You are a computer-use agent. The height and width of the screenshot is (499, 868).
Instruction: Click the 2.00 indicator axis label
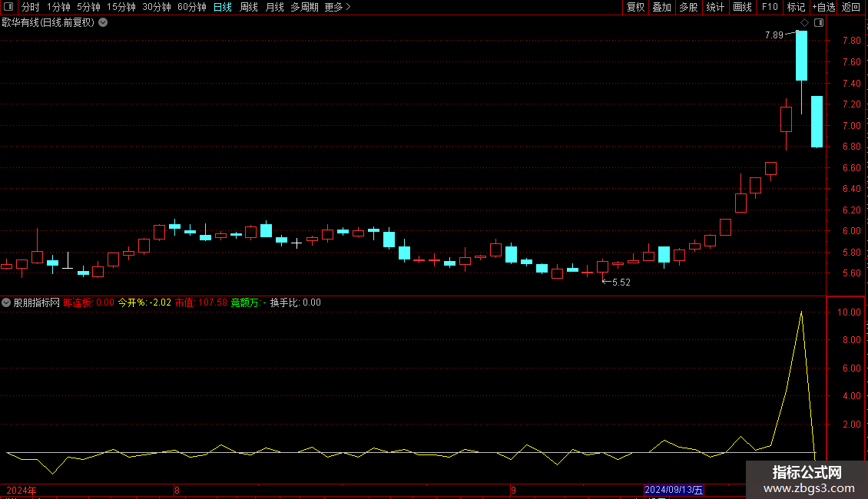point(851,425)
